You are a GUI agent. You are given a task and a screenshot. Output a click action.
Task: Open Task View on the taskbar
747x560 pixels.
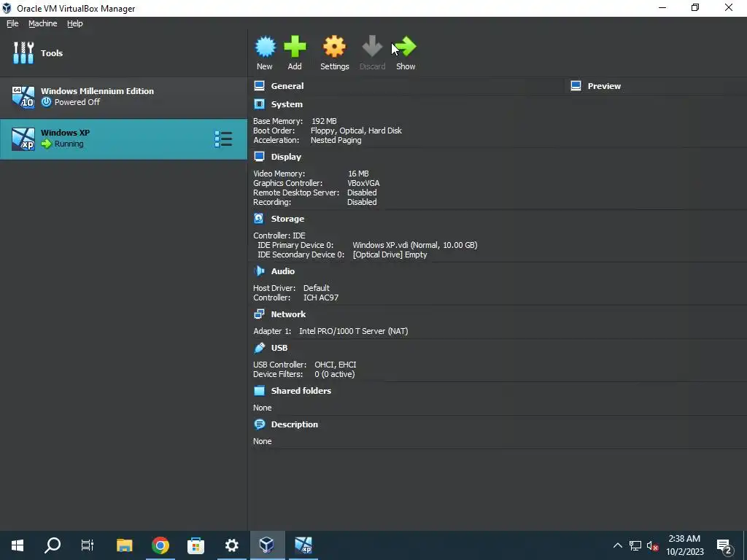click(x=88, y=545)
